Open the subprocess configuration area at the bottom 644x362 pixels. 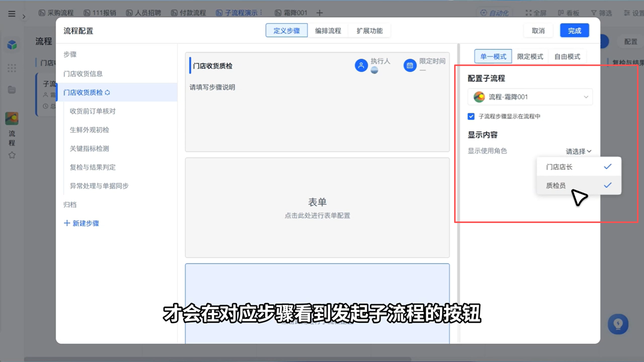coord(317,303)
